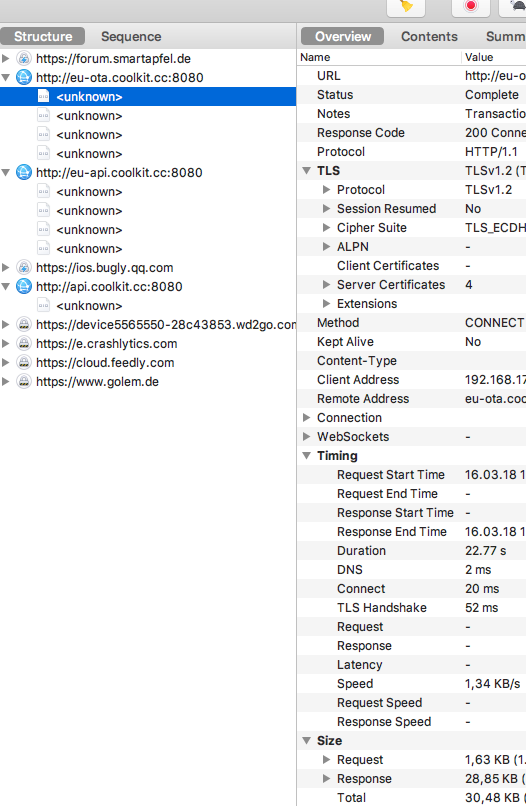526x806 pixels.
Task: Expand the Server Certificates row
Action: pos(326,284)
